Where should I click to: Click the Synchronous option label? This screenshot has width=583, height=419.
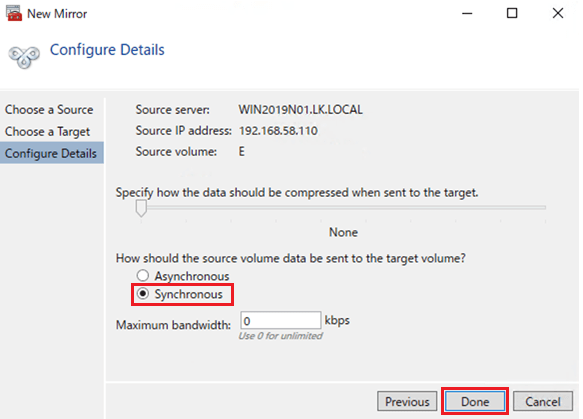point(189,294)
